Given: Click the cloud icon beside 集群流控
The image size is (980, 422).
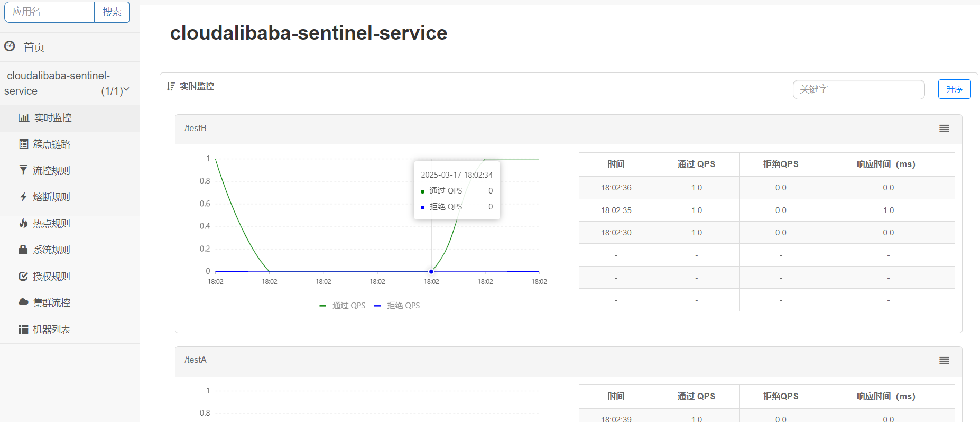Looking at the screenshot, I should point(23,302).
